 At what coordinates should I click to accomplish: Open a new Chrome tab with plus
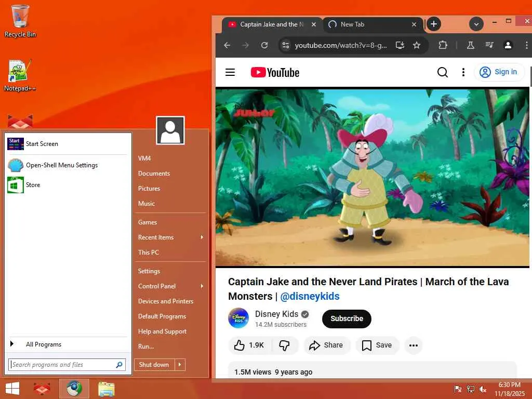tap(434, 24)
